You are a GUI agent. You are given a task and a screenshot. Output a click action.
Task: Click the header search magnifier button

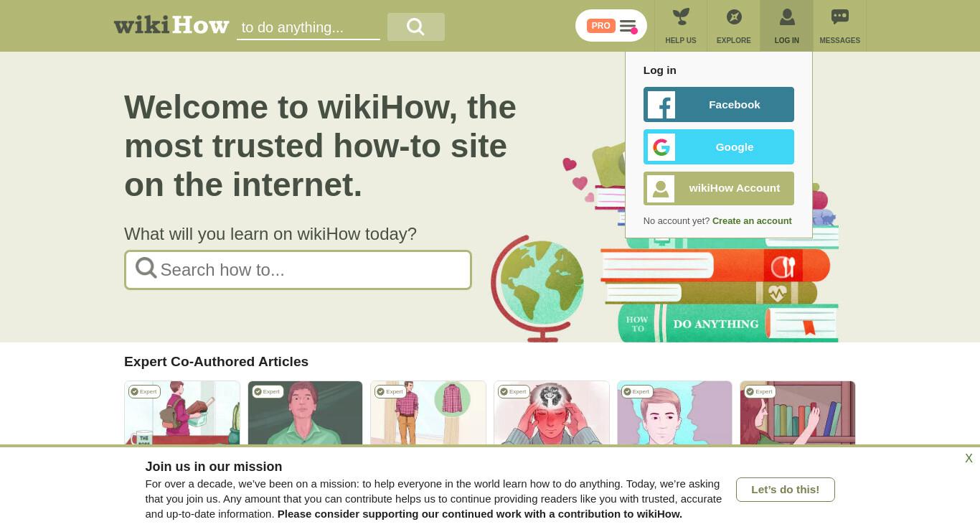pyautogui.click(x=416, y=27)
